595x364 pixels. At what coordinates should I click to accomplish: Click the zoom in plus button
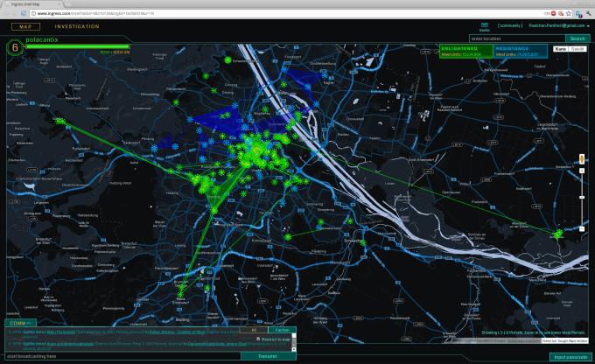coord(582,171)
